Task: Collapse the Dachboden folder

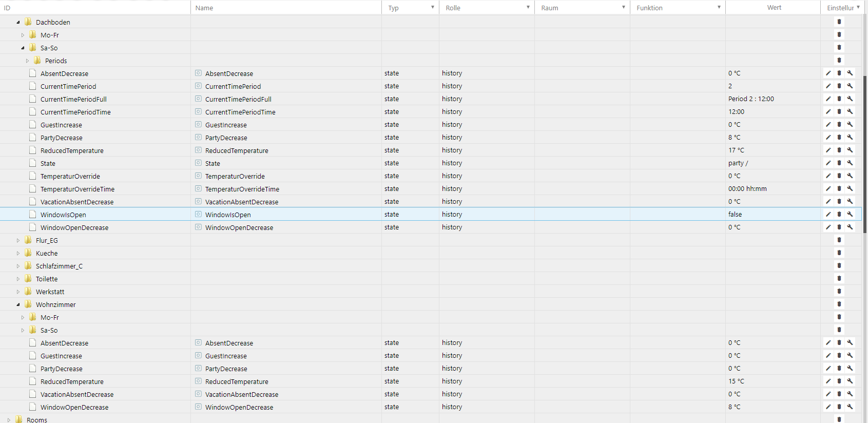Action: (x=18, y=22)
